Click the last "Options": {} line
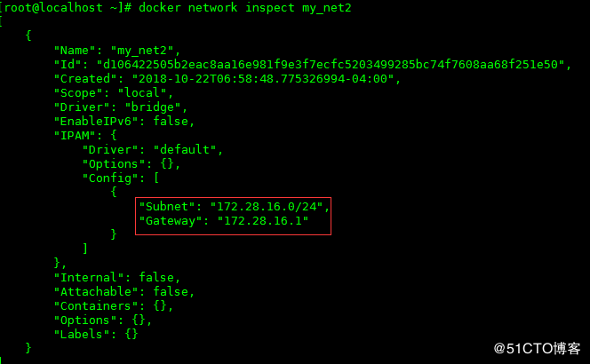The image size is (590, 364). [103, 320]
